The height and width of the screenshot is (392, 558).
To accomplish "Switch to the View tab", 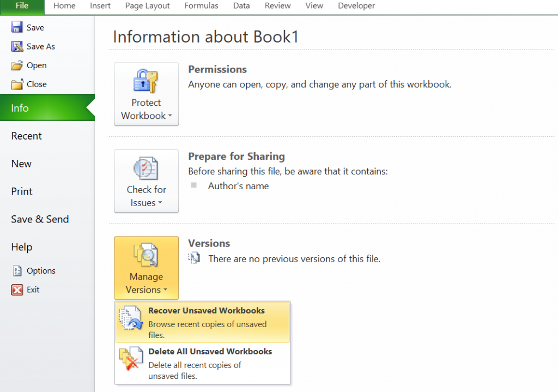I will tap(314, 6).
